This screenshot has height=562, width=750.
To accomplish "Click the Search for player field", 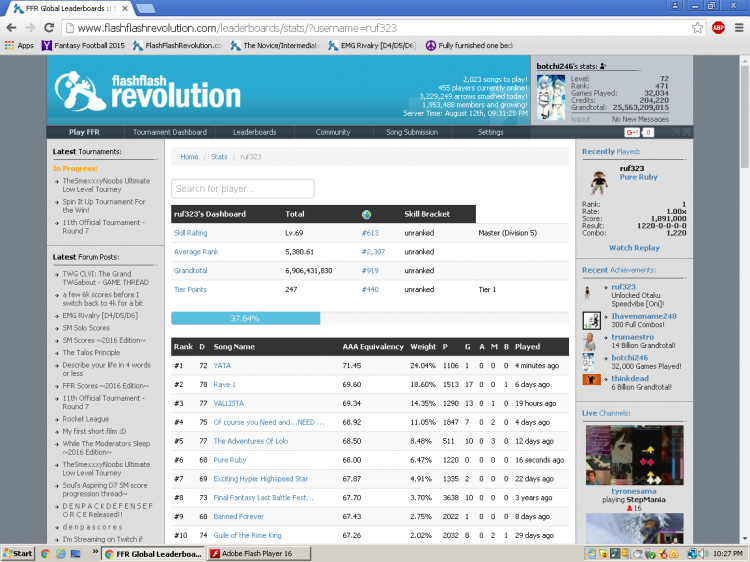I will 243,189.
